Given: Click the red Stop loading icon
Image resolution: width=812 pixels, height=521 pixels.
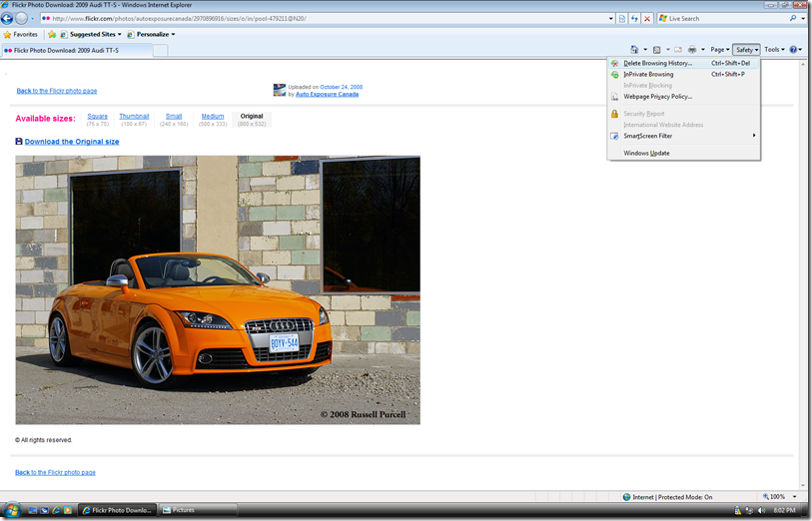Looking at the screenshot, I should 647,19.
